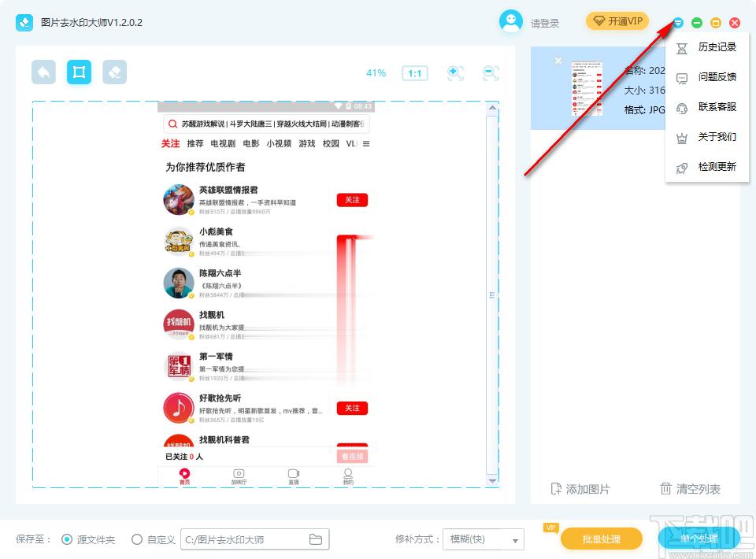Screen dimensions: 756x559
Task: Open the 修补方式 模糊(快) dropdown
Action: pos(483,539)
